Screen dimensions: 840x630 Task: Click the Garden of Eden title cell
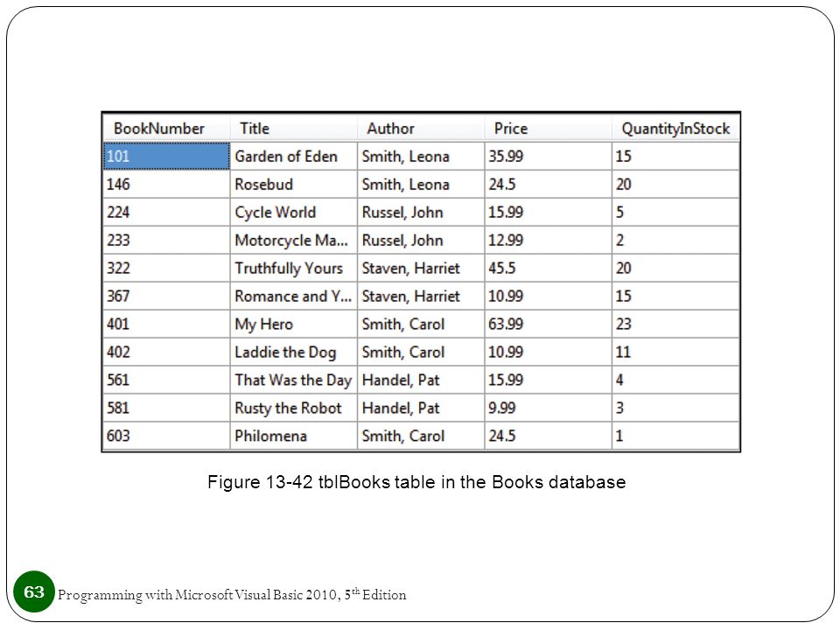pos(294,157)
